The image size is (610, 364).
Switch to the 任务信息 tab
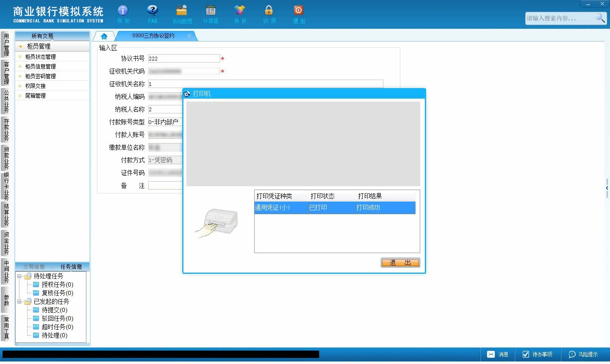71,267
